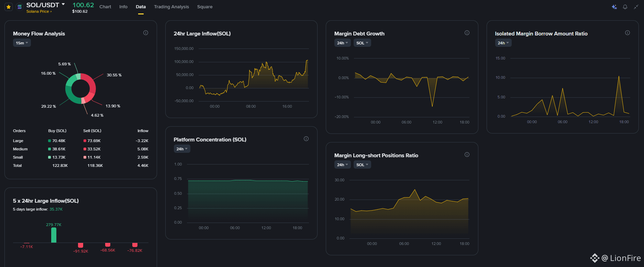644x267 pixels.
Task: Click the AI sparkle icon in header
Action: [x=614, y=7]
